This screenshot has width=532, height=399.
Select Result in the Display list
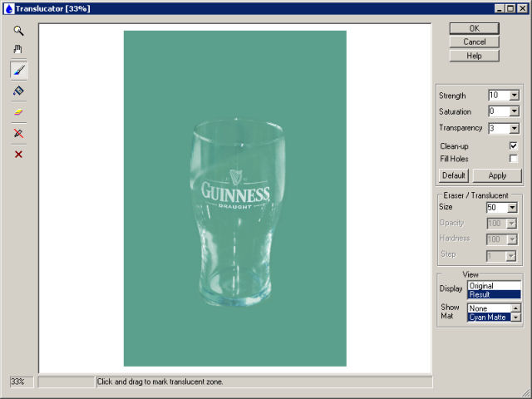point(494,294)
